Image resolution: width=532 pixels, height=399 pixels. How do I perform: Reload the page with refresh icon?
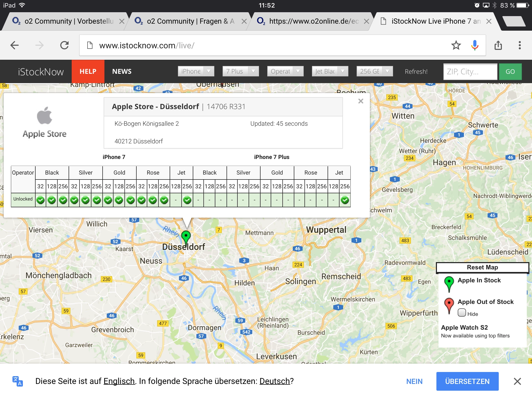pyautogui.click(x=64, y=45)
